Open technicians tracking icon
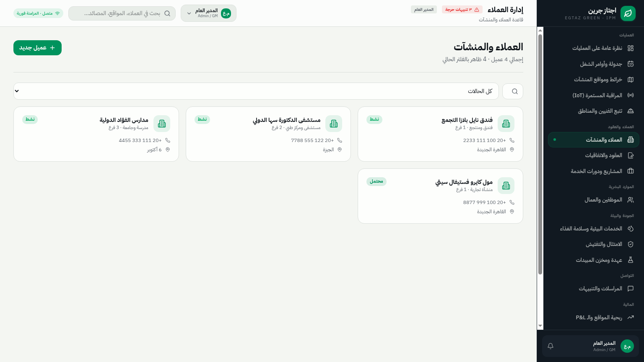The image size is (644, 362). tap(630, 111)
